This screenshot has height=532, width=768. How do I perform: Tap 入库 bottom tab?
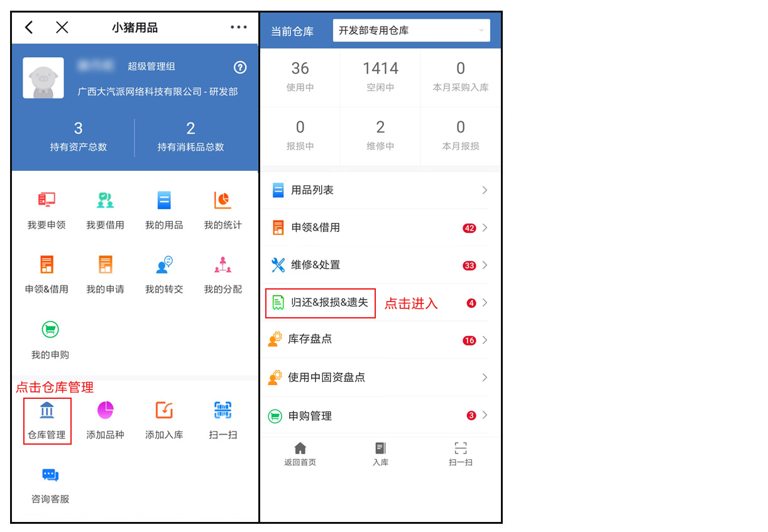coord(380,454)
